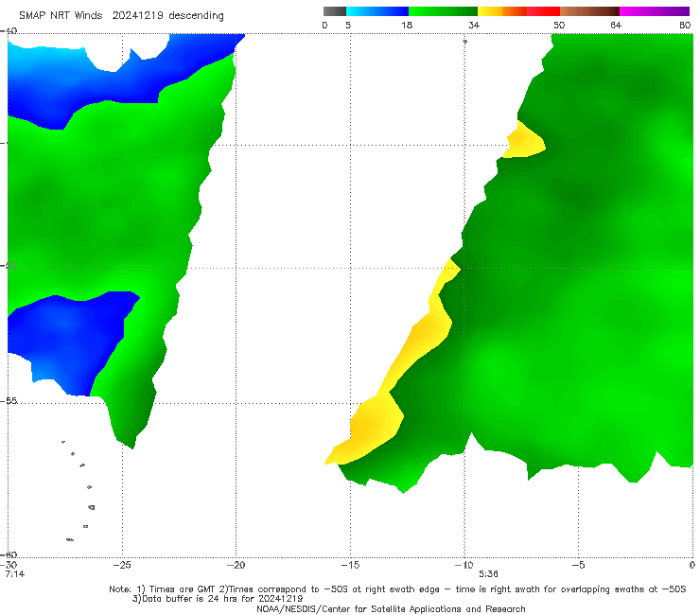Screen dimensions: 700x615
Task: Click the green segment of the color scale
Action: (443, 11)
